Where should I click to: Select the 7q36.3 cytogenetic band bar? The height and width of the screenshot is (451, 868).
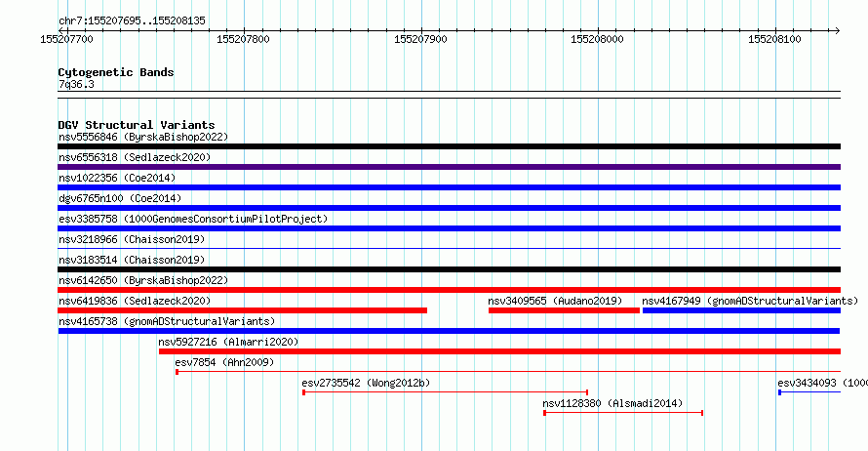449,95
